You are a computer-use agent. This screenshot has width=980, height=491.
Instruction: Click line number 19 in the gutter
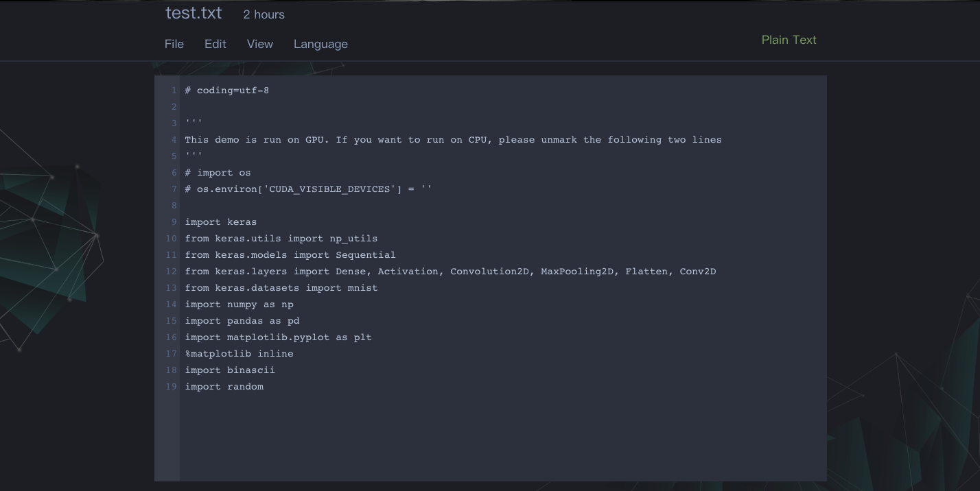[171, 387]
